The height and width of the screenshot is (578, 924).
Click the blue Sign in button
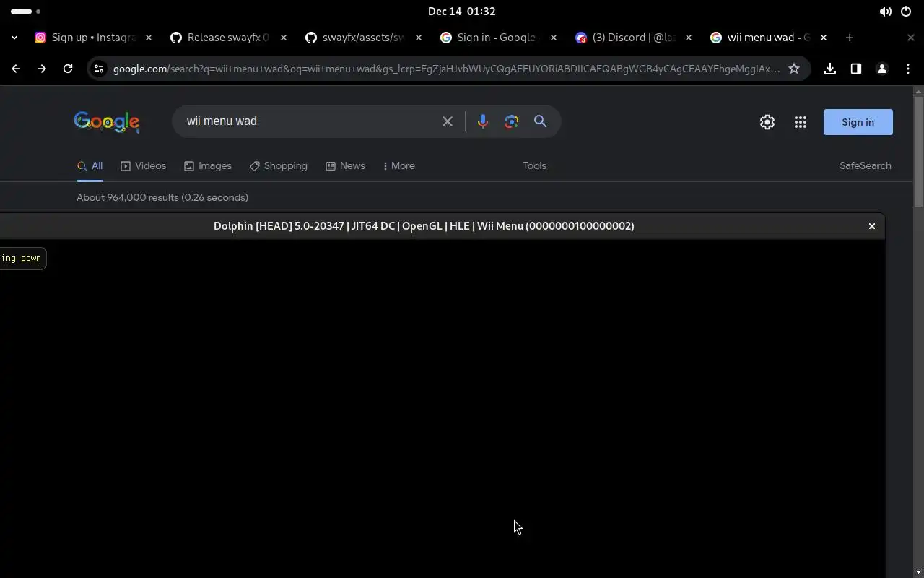[x=858, y=122]
